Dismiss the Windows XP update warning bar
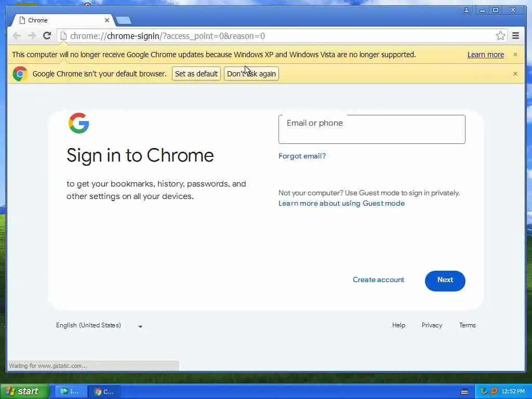 [515, 55]
